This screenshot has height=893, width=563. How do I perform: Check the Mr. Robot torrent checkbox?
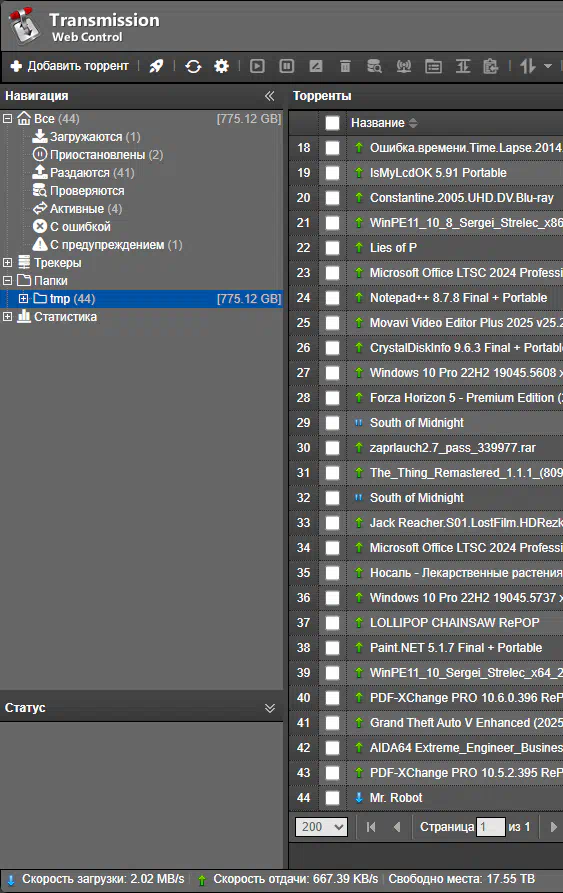(332, 798)
